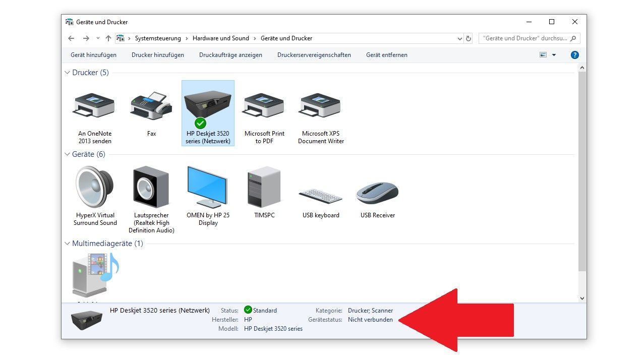
Task: Click the vertical scrollbar thumb
Action: click(x=582, y=171)
